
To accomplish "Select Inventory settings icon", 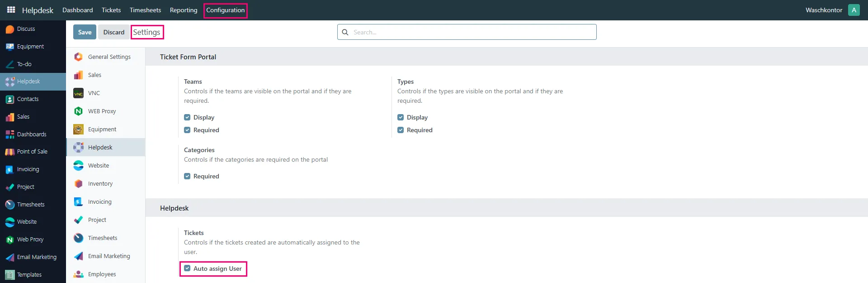I will point(79,184).
